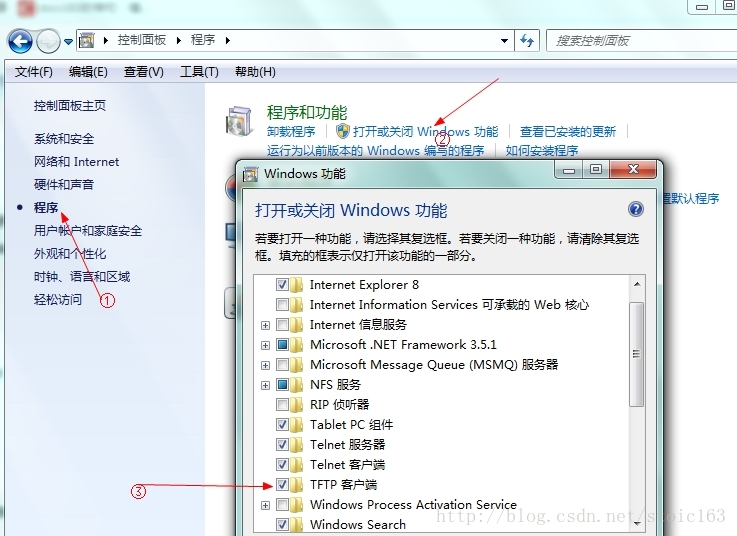Expand the NFS 服务 tree node

click(x=265, y=386)
